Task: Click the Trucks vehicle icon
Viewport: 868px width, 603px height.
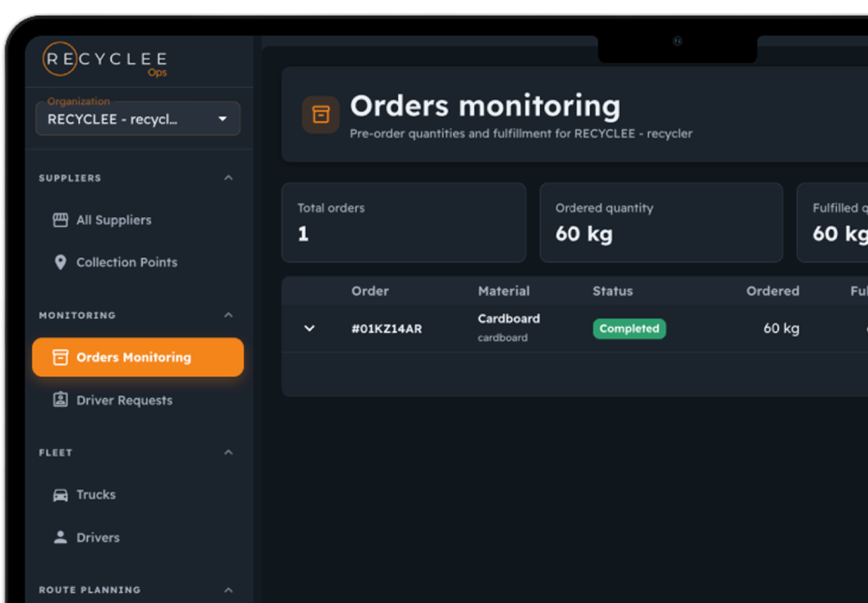Action: click(x=60, y=494)
